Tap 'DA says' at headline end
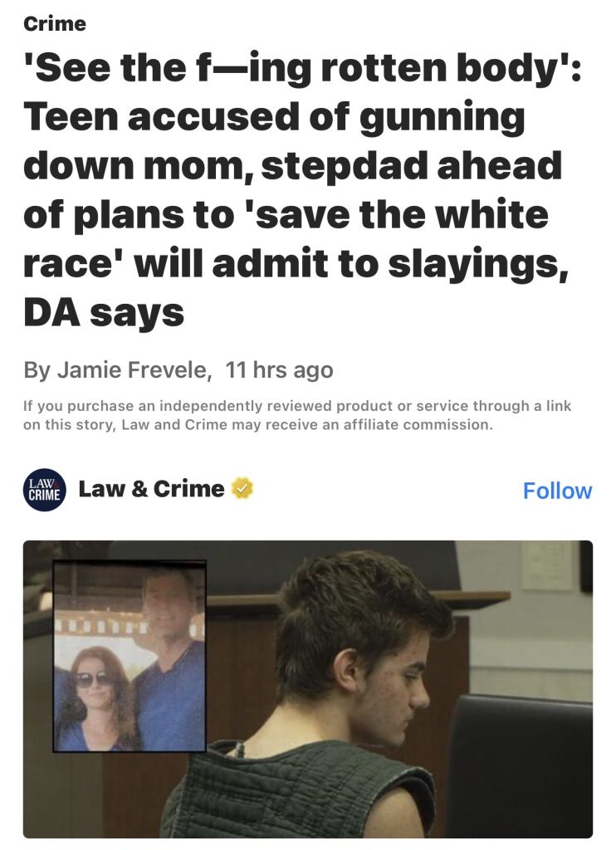Image resolution: width=616 pixels, height=850 pixels. (104, 313)
